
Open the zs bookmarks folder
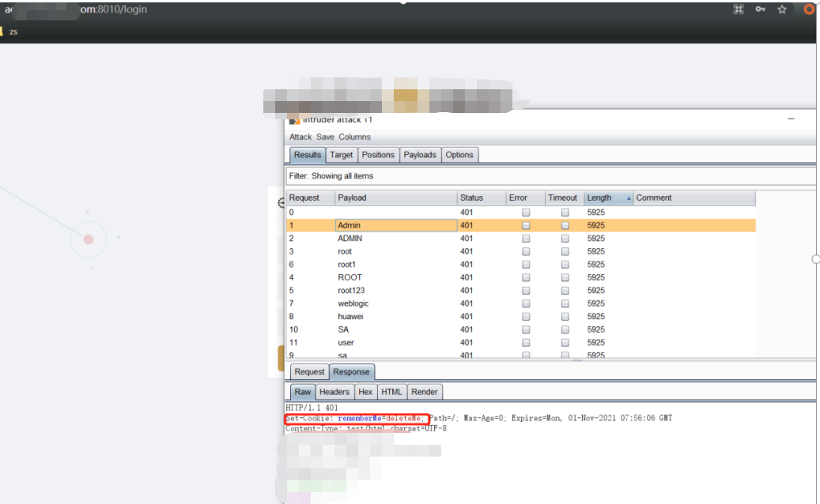[9, 32]
